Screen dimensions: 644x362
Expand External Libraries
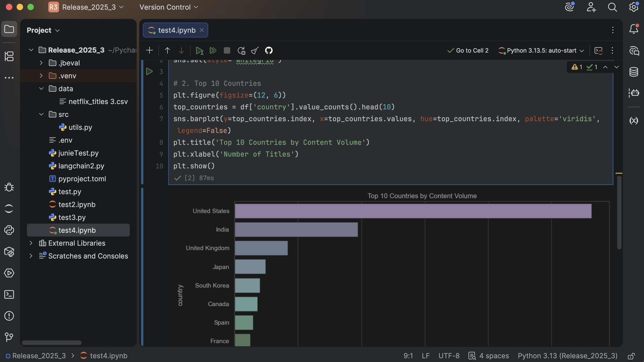pyautogui.click(x=31, y=243)
